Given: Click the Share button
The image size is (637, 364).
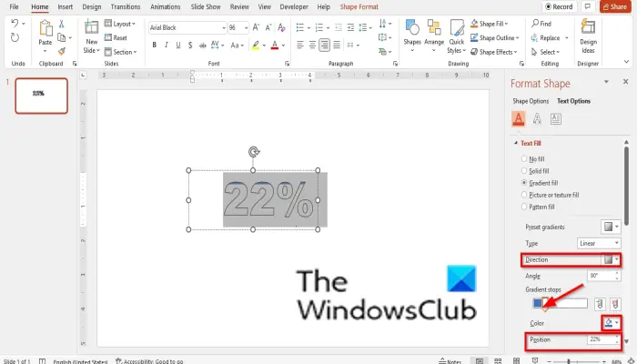Looking at the screenshot, I should 615,6.
